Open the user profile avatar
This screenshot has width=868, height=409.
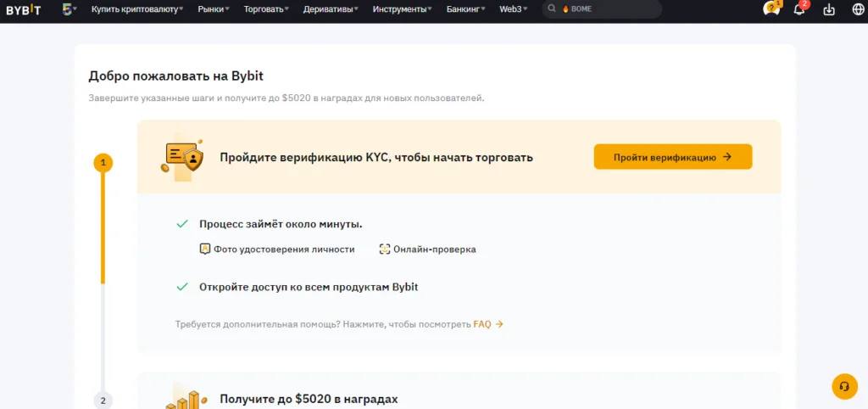point(771,9)
